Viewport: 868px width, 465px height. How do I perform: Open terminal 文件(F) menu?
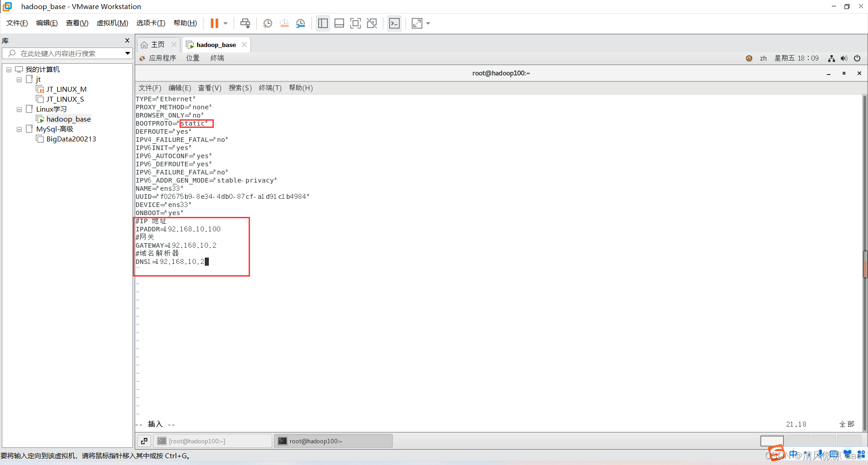point(150,88)
